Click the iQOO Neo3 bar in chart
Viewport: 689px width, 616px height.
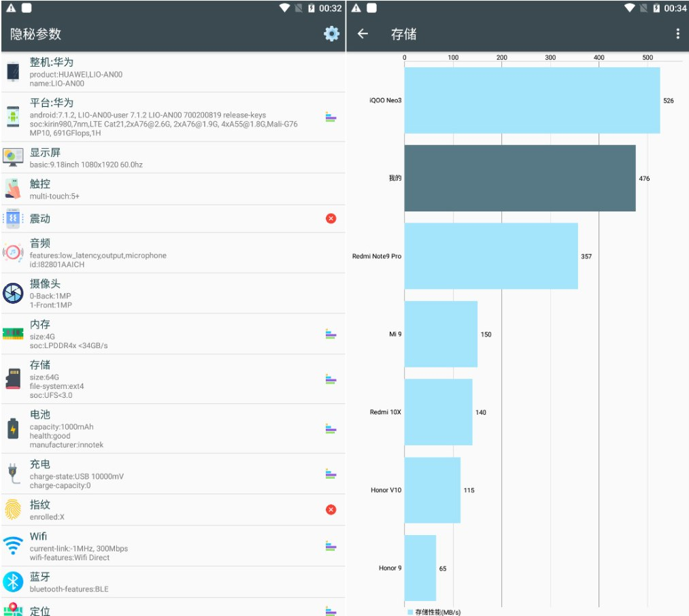tap(532, 101)
